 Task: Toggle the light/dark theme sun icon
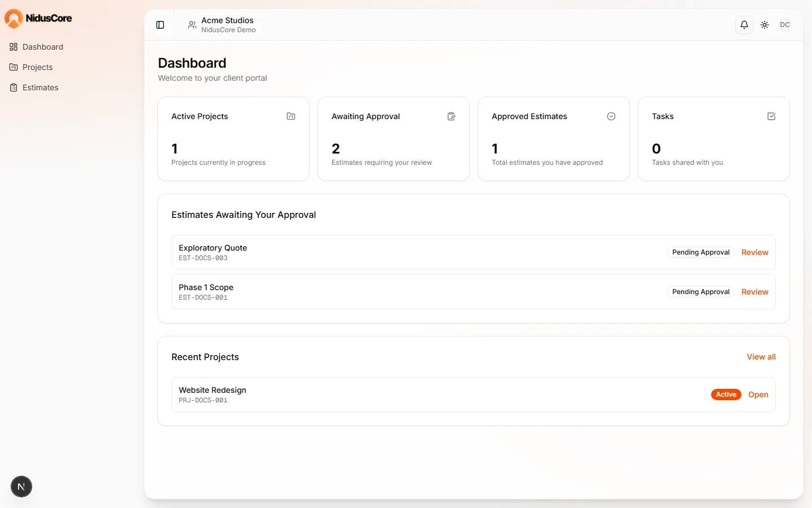pos(765,25)
